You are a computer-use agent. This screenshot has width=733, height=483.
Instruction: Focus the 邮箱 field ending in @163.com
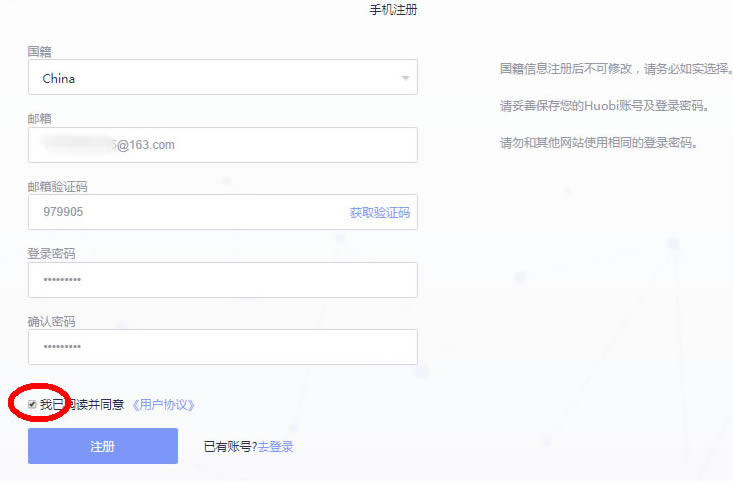(x=222, y=145)
